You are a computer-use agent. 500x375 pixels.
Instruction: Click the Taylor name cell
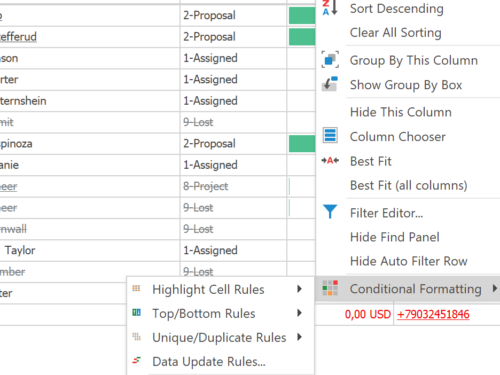[x=90, y=250]
